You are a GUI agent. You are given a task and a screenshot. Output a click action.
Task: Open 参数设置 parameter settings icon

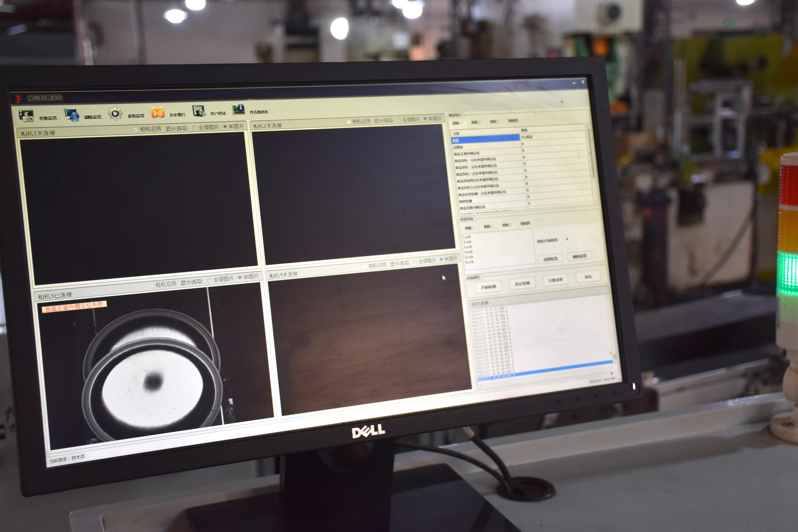click(26, 116)
